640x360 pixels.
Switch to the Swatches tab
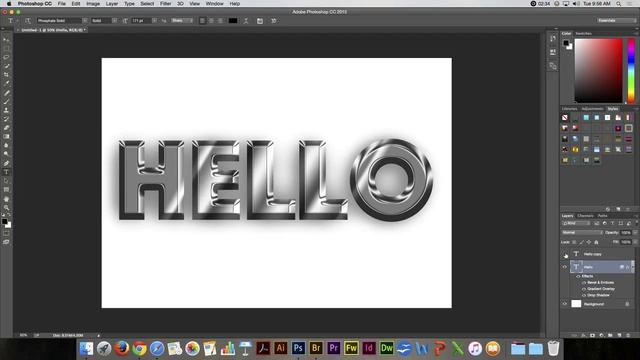[583, 33]
